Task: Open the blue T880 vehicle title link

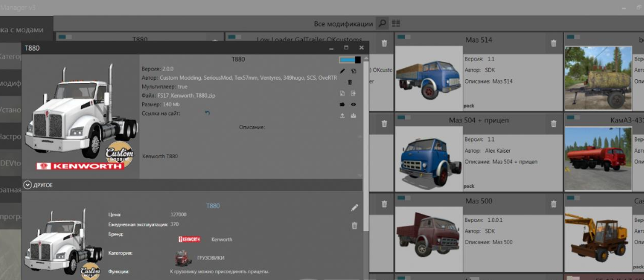Action: click(x=213, y=206)
